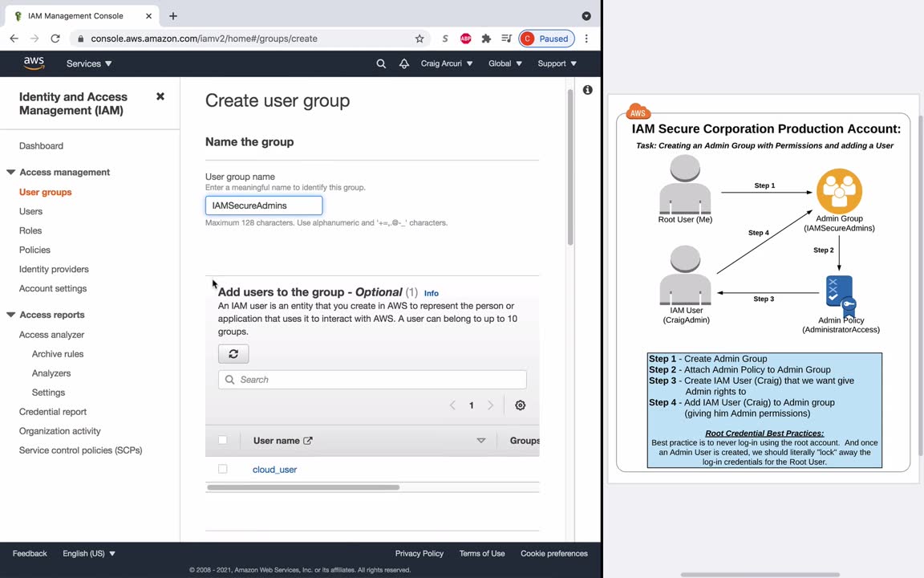
Task: Open the tab search dropdown circle icon
Action: pos(586,16)
